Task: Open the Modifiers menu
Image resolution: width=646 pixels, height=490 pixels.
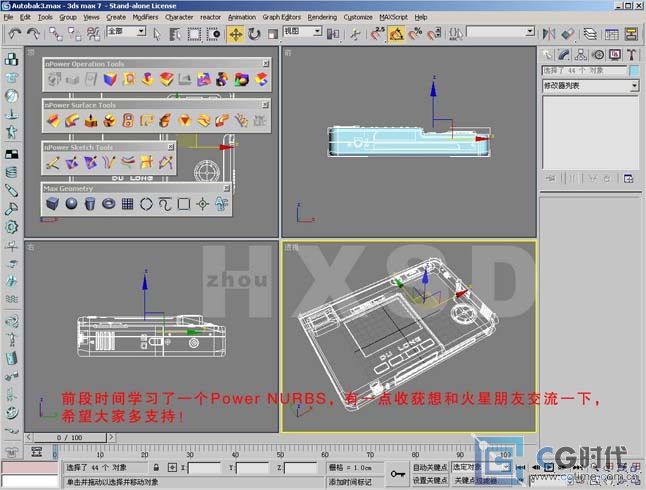Action: coord(145,17)
